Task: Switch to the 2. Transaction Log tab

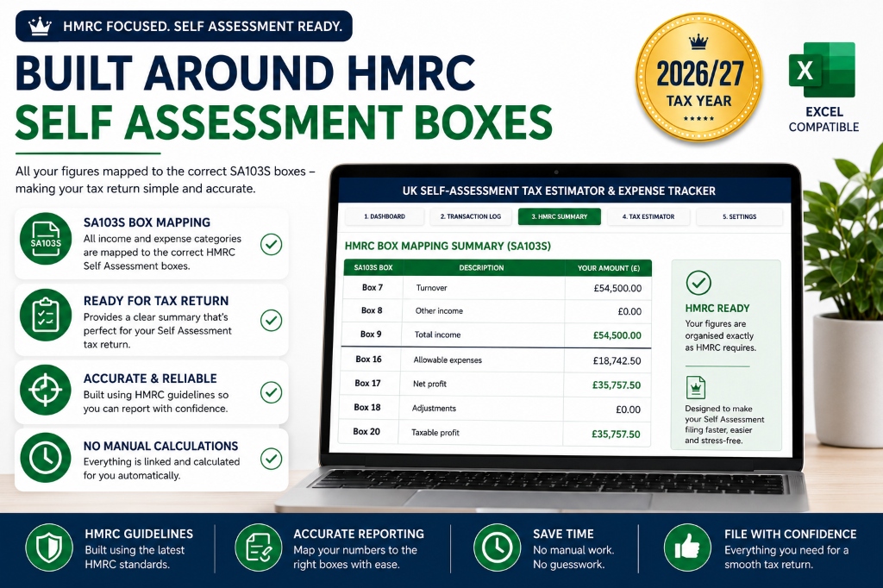Action: coord(471,217)
